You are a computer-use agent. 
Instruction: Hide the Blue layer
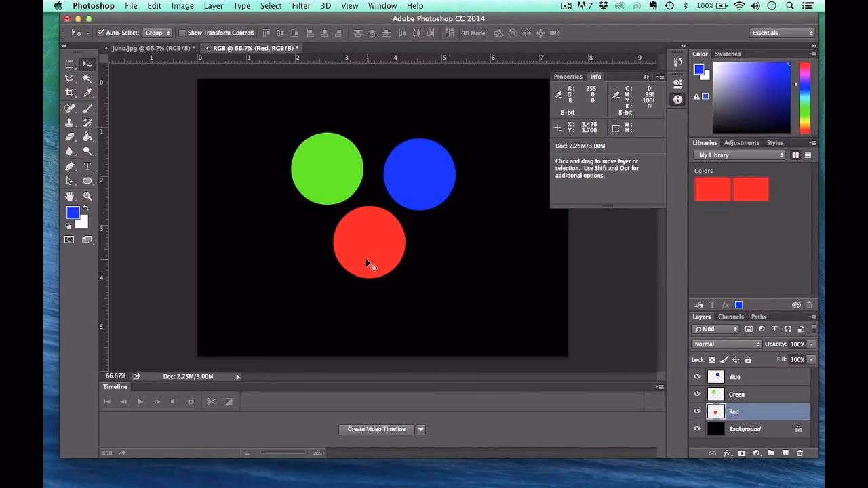[696, 376]
